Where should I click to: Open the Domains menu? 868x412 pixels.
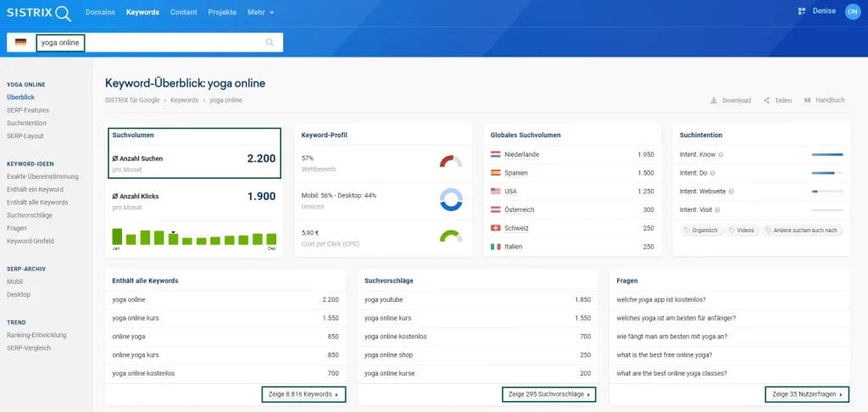(100, 12)
